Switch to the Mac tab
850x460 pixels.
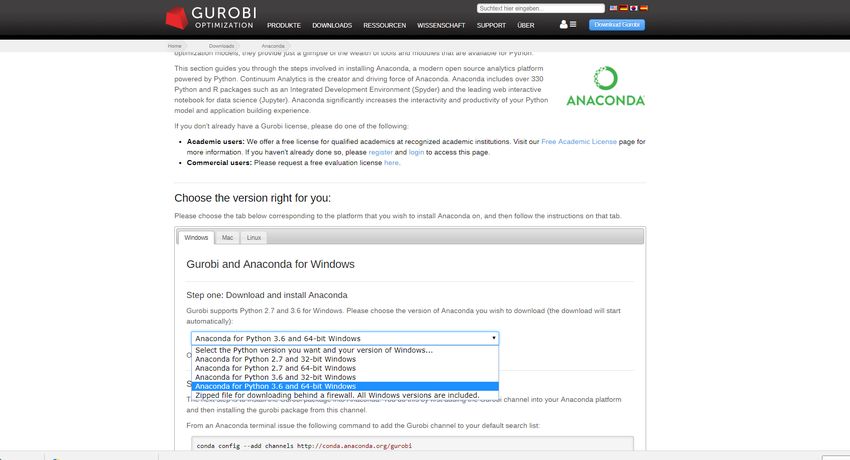click(227, 238)
